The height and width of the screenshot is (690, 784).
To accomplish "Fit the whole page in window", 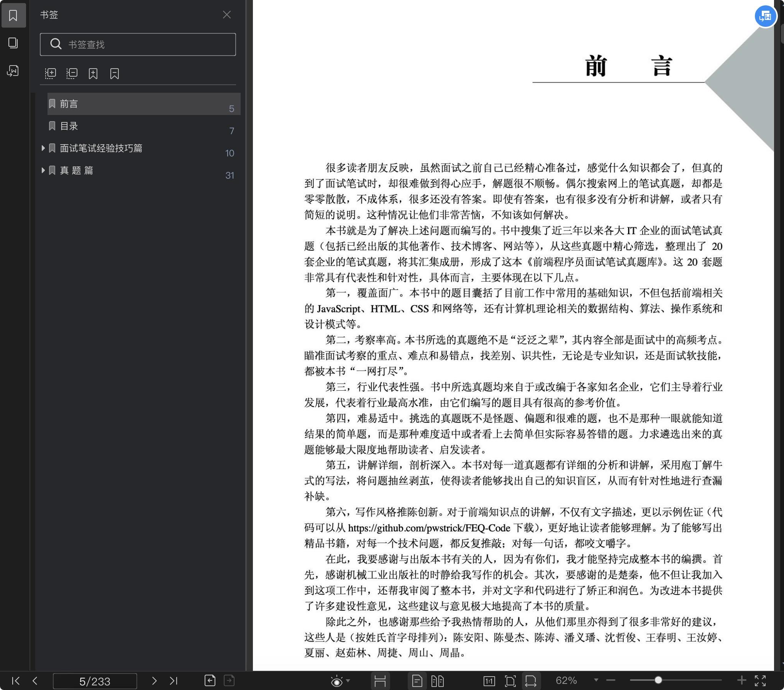I will point(510,681).
